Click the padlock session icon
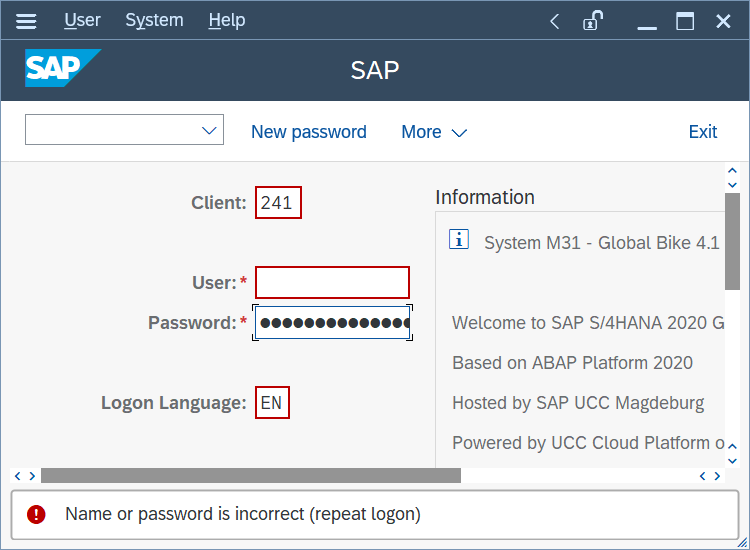 click(593, 20)
